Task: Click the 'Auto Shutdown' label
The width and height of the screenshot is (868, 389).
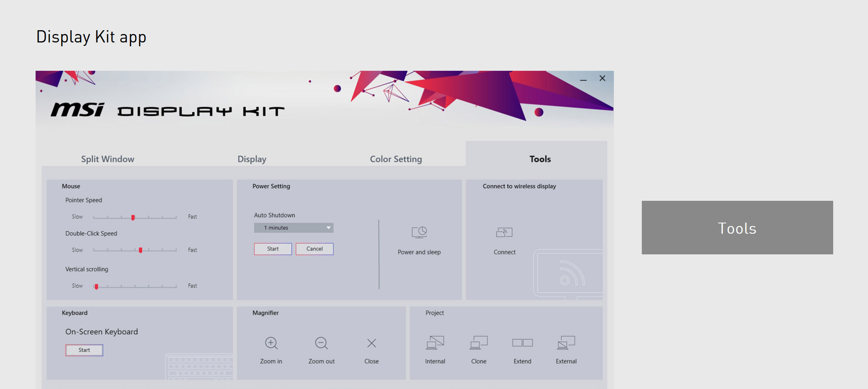Action: [274, 215]
